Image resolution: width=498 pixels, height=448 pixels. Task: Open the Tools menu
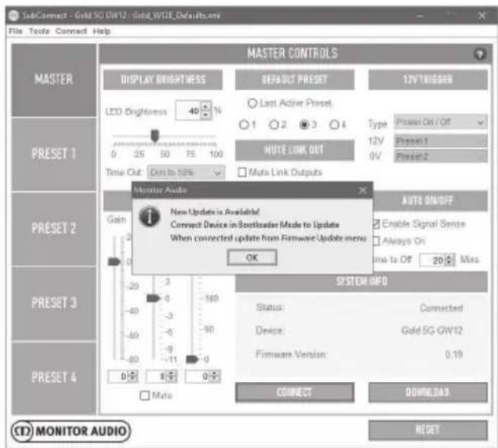(39, 31)
